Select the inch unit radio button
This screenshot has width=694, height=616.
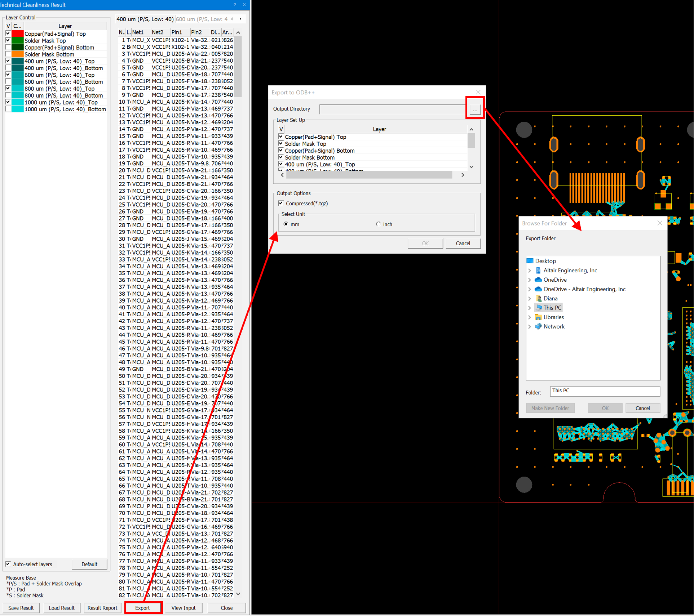pyautogui.click(x=378, y=224)
